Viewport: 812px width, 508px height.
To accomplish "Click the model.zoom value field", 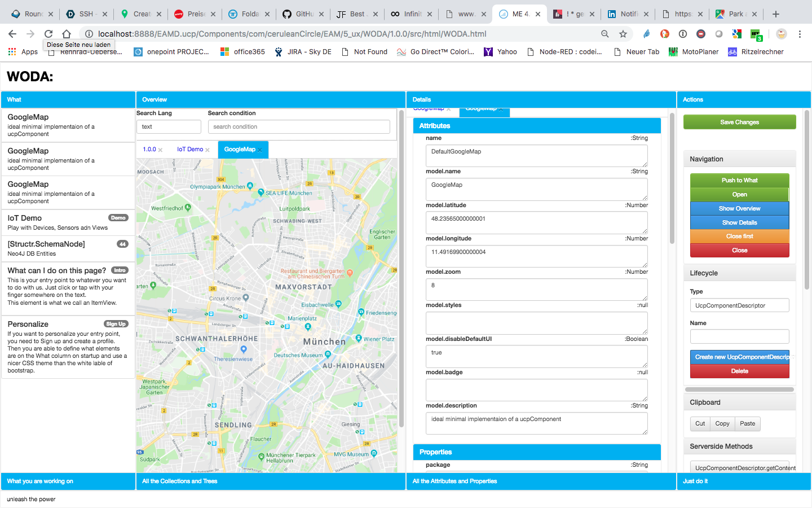I will [x=536, y=289].
